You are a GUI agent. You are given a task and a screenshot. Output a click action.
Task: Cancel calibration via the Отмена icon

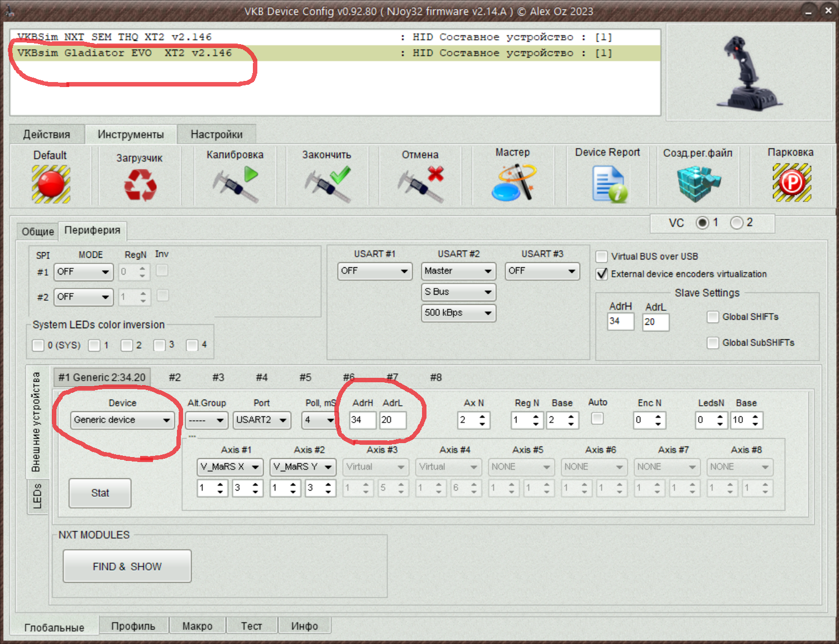(x=421, y=184)
